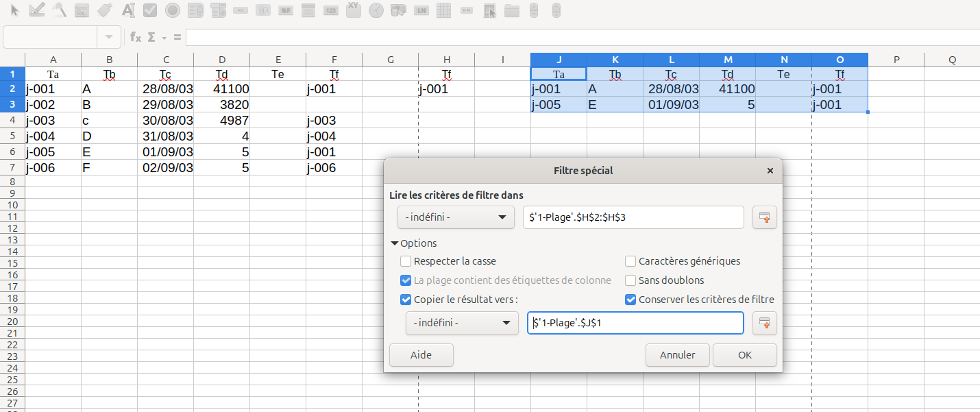Select cell containing 41100 in column D
Screen dimensions: 980x412
click(x=222, y=89)
